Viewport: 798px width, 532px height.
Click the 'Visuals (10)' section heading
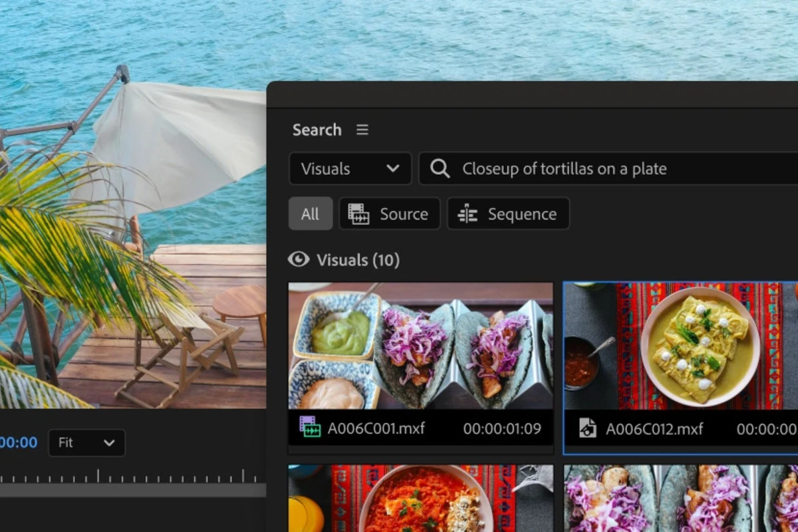(x=358, y=260)
